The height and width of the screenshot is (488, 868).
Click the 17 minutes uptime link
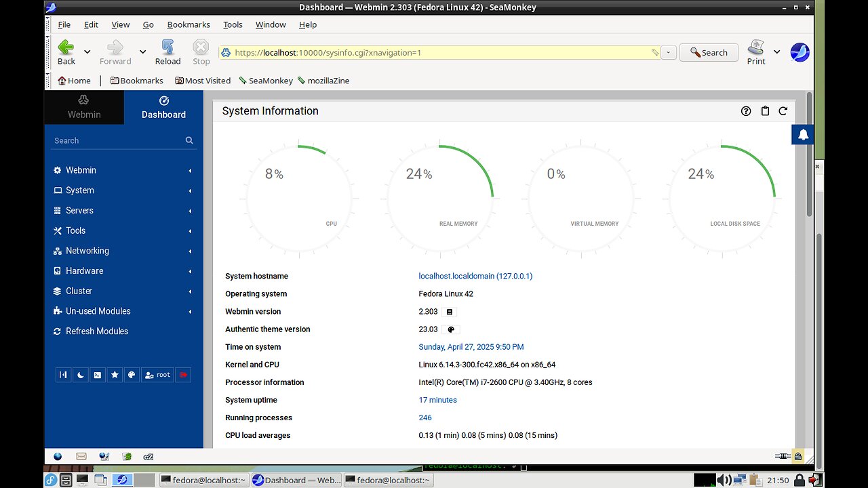[437, 400]
